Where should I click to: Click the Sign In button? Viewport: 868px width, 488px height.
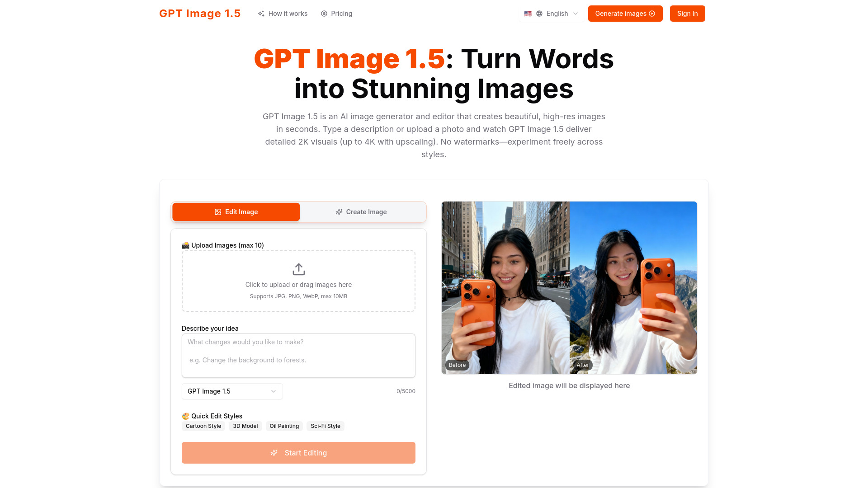[687, 14]
